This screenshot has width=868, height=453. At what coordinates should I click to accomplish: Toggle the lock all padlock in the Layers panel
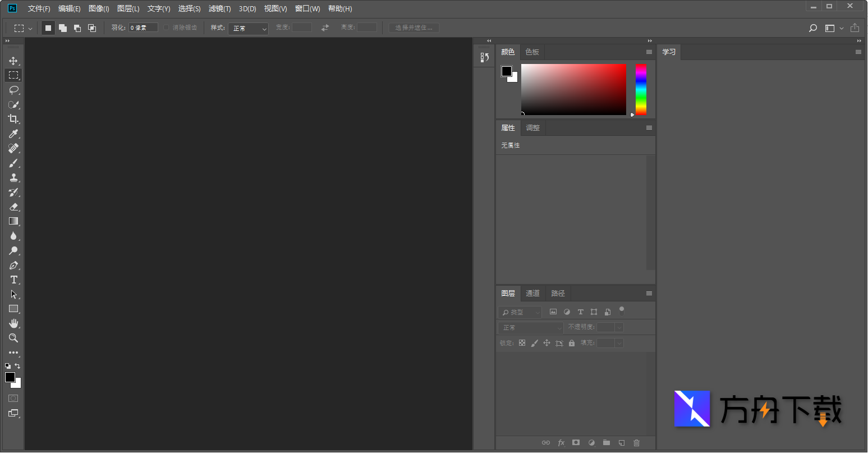point(571,342)
